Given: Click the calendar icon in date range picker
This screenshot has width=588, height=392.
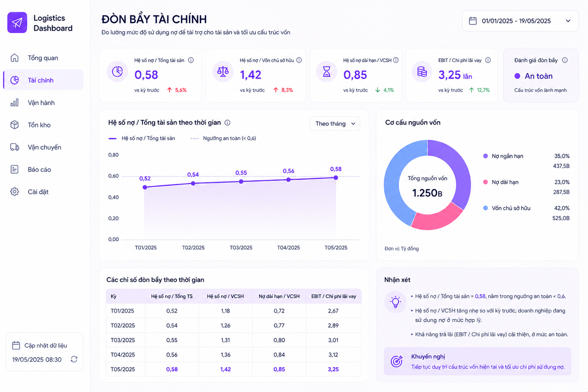Looking at the screenshot, I should [x=473, y=21].
